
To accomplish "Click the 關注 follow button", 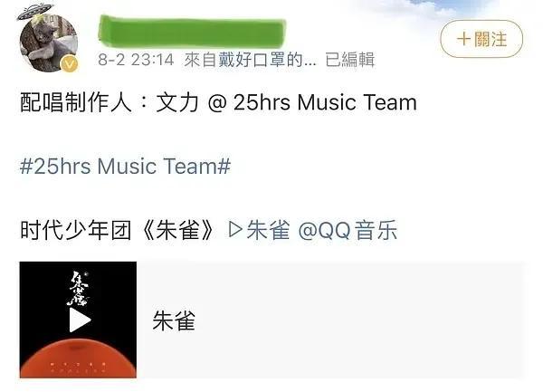I will (481, 39).
